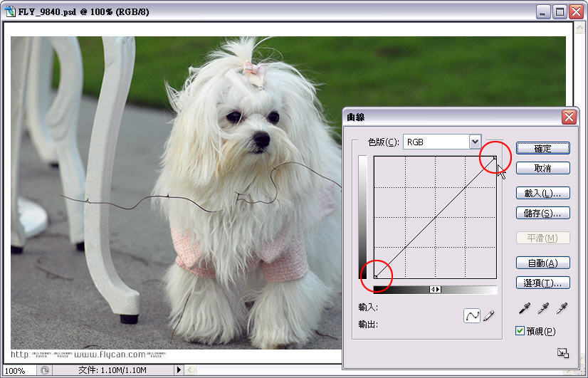Click the Photoshop document icon in title bar

[10, 11]
